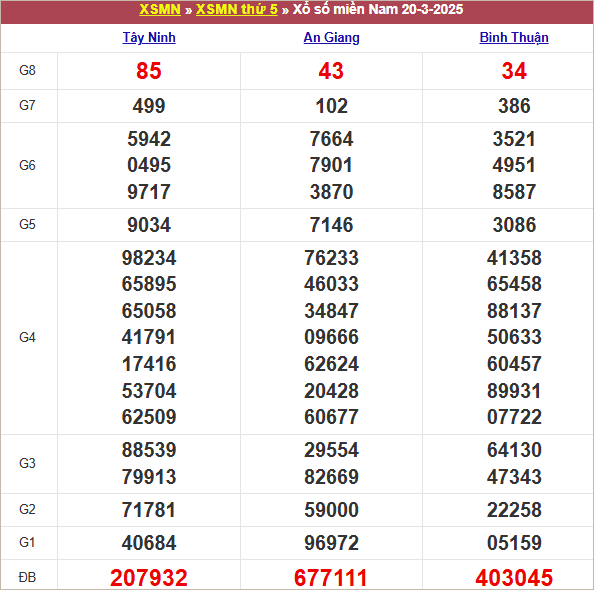Select G4 number 98234
This screenshot has height=590, width=594.
[149, 258]
